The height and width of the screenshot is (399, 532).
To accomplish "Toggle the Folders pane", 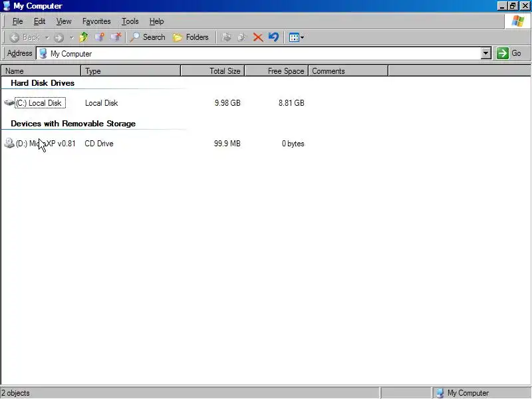I will tap(190, 37).
